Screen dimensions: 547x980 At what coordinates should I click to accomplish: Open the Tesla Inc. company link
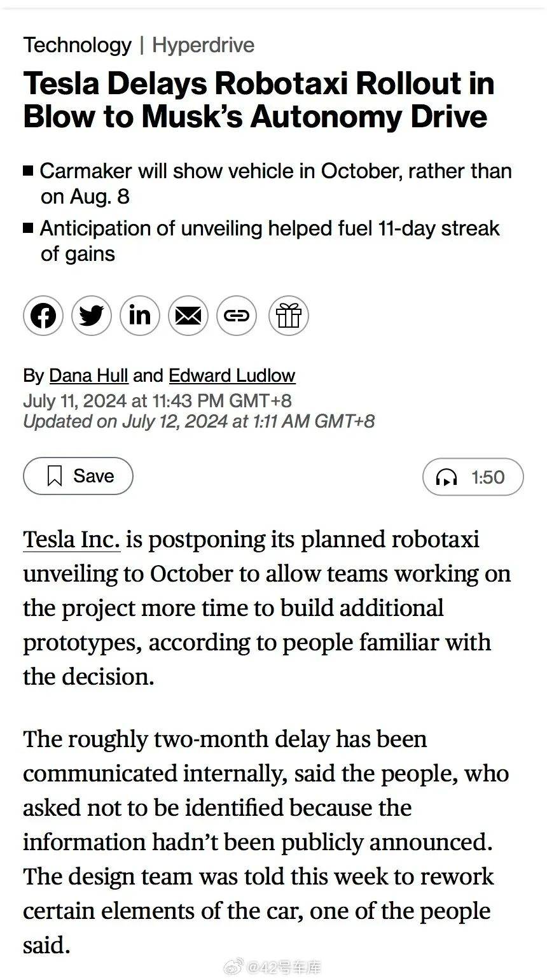[71, 539]
